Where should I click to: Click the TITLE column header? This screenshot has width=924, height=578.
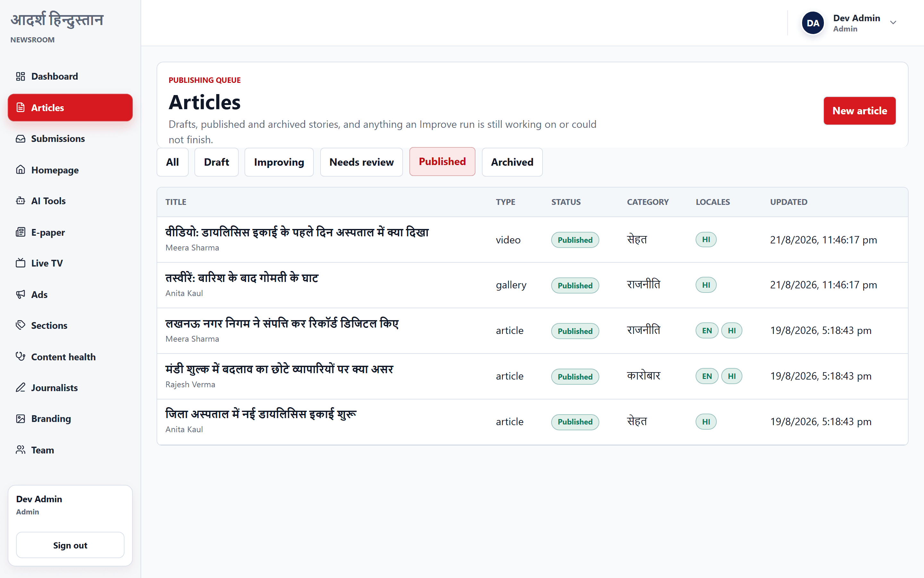(x=176, y=202)
